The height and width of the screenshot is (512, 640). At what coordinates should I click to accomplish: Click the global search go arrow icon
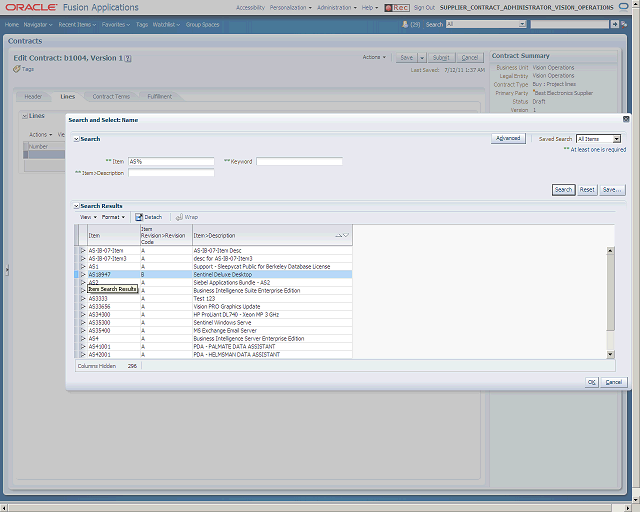pyautogui.click(x=615, y=24)
